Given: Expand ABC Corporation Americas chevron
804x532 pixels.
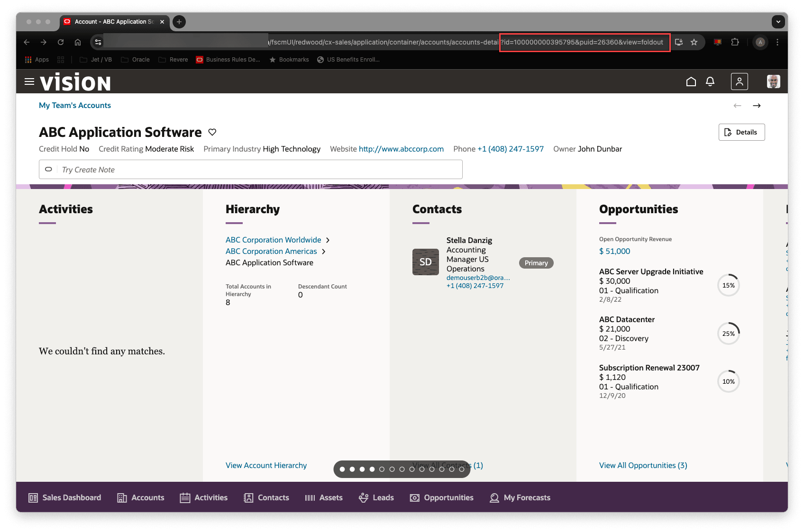Looking at the screenshot, I should [x=323, y=252].
